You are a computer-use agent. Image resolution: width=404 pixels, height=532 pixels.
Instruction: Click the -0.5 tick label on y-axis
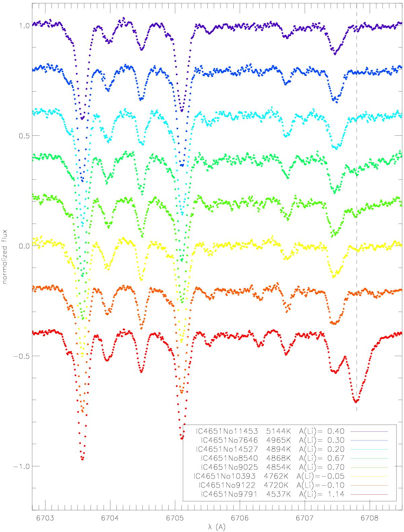(x=22, y=356)
